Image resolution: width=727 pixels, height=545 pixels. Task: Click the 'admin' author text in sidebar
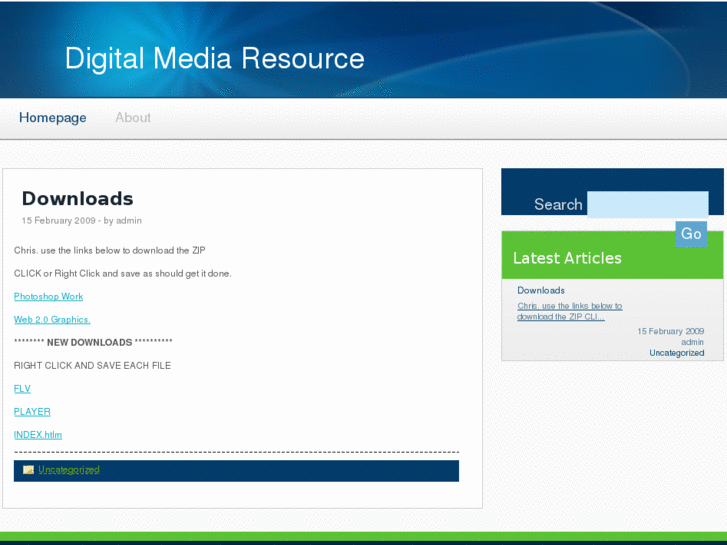pyautogui.click(x=692, y=342)
